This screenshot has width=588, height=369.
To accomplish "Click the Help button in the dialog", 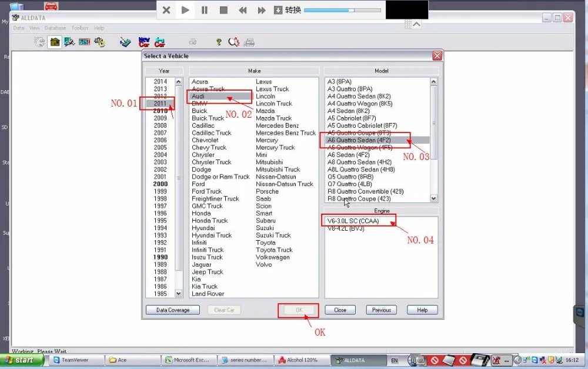I will 422,310.
